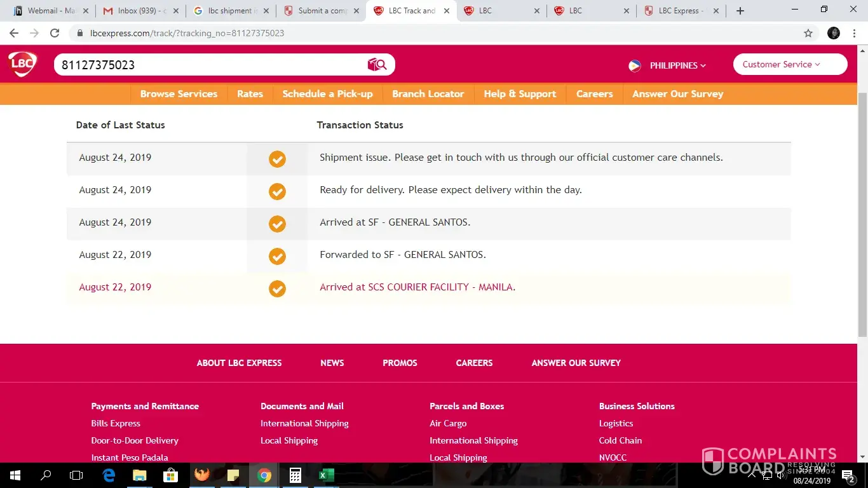This screenshot has height=488, width=868.
Task: Launch Microsoft Edge from the taskbar
Action: tap(109, 475)
